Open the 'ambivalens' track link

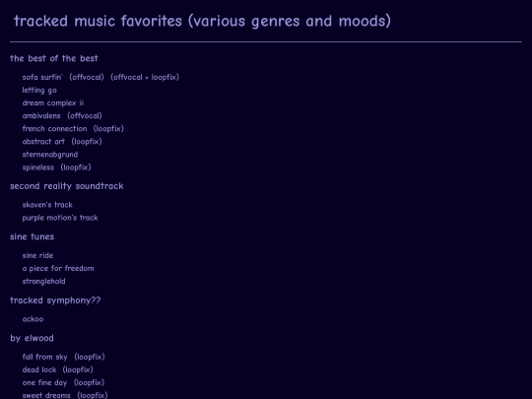[x=41, y=115]
